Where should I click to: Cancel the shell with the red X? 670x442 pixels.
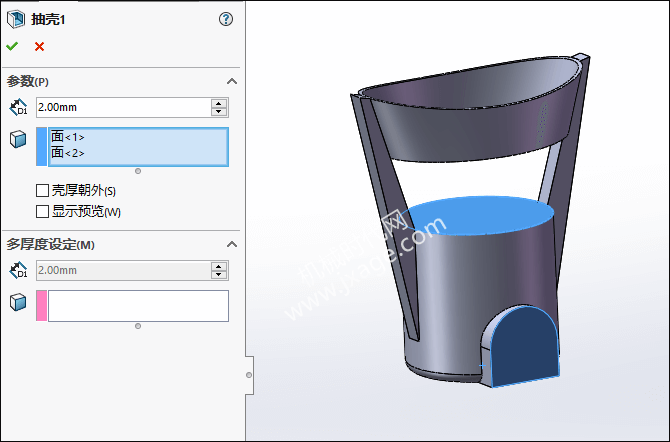tap(39, 46)
